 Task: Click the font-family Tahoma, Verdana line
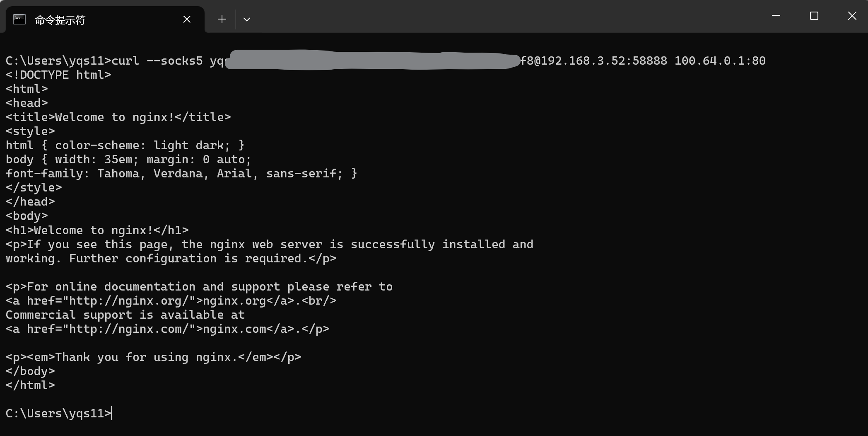pyautogui.click(x=181, y=173)
